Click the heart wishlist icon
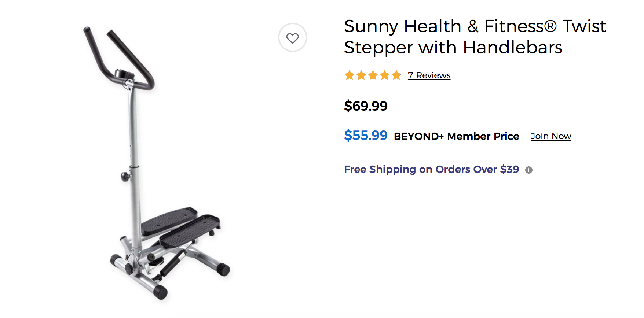The height and width of the screenshot is (318, 644). (292, 38)
